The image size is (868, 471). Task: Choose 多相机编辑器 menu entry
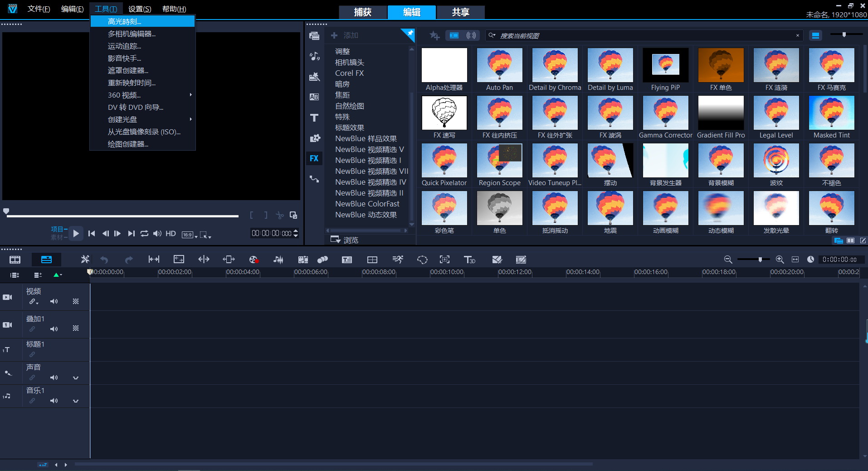[142, 34]
